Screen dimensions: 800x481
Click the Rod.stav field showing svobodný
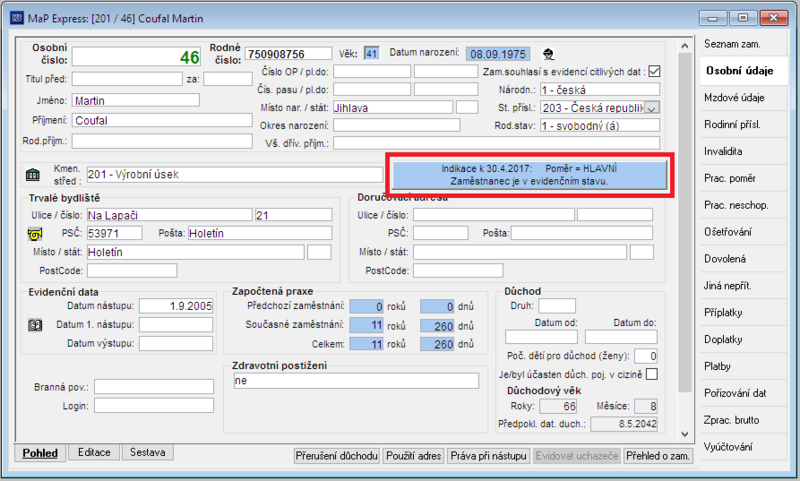(600, 125)
